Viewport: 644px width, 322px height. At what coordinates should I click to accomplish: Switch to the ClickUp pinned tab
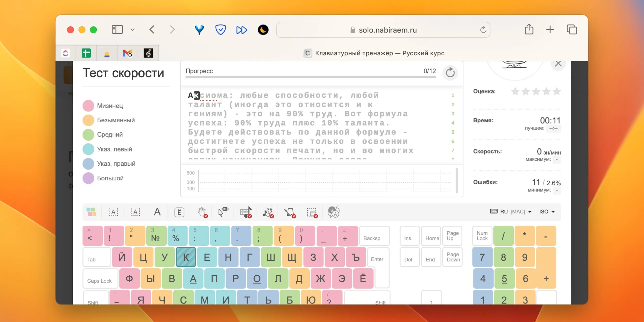(x=66, y=53)
